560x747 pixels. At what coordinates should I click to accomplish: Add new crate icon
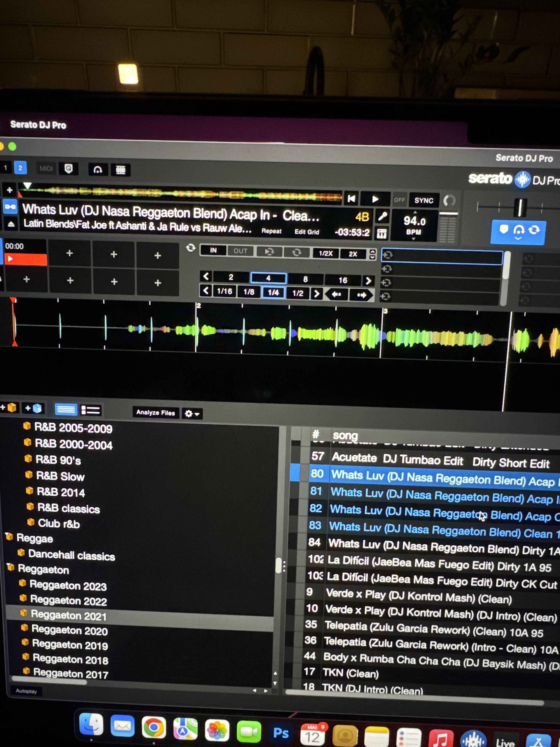9,408
